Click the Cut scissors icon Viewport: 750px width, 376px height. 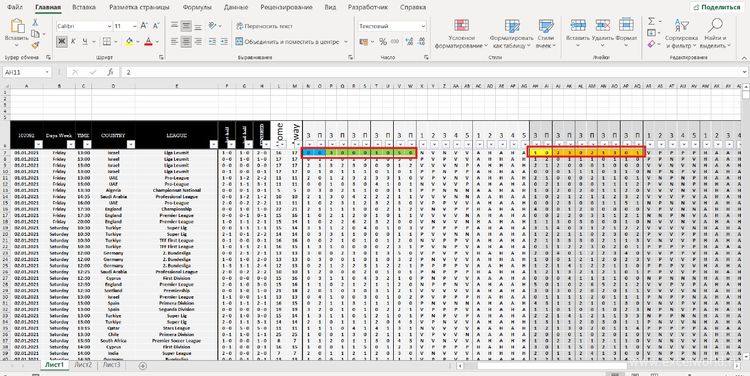pyautogui.click(x=35, y=22)
